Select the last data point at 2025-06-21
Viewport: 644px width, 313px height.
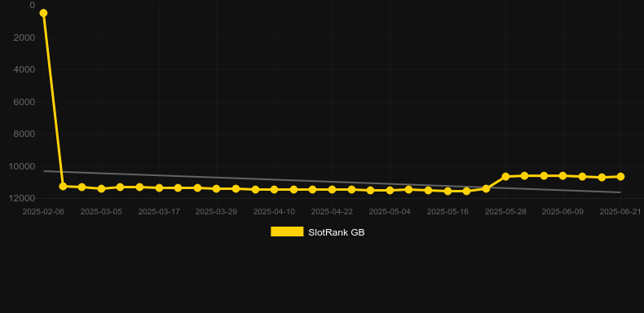coord(620,176)
